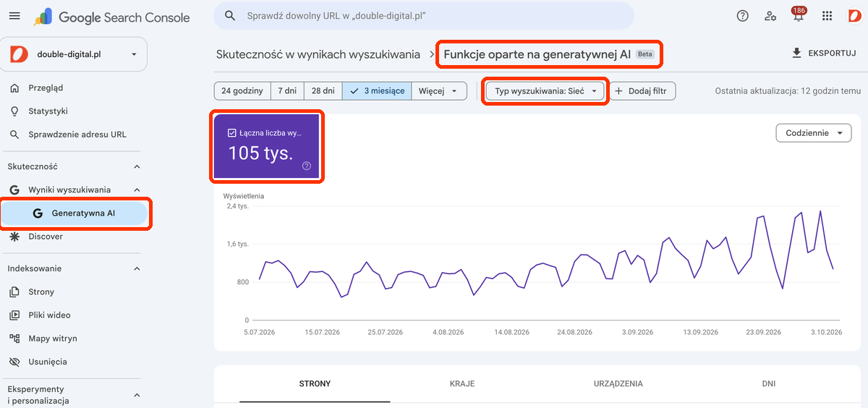Viewport: 868px width, 408px height.
Task: Collapse the Indeksowanie section
Action: (x=137, y=268)
